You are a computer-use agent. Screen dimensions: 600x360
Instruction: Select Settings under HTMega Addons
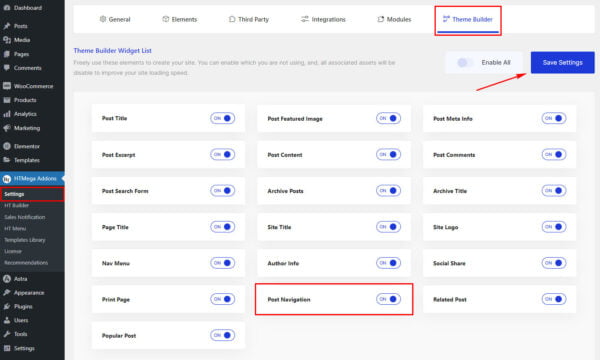14,194
